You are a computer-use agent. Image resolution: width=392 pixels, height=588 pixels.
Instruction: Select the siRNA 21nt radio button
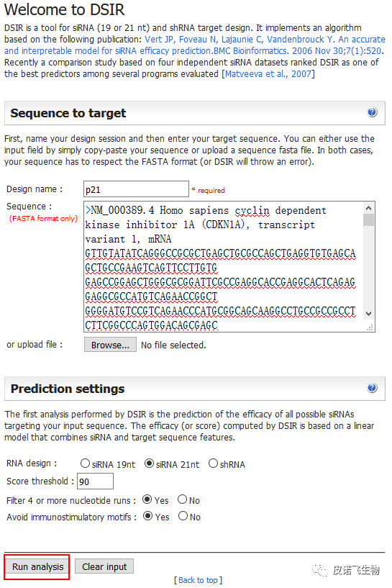149,463
